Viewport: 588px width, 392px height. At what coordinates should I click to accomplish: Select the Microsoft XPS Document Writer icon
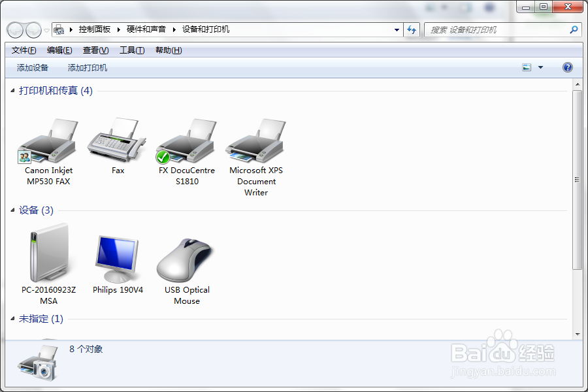255,140
